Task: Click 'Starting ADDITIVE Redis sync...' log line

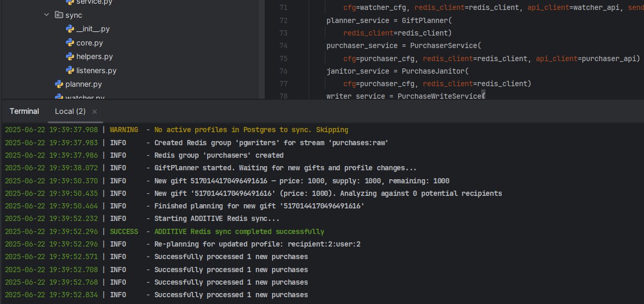Action: coord(217,219)
